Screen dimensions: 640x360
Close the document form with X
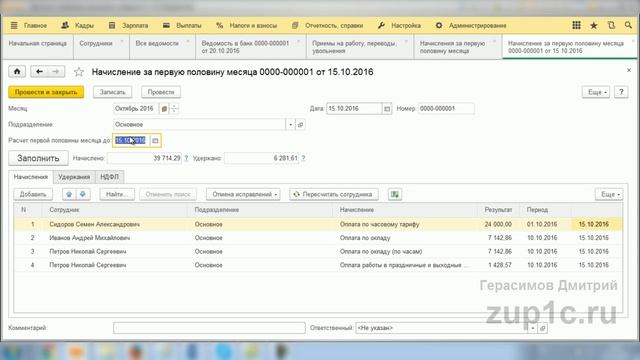629,70
